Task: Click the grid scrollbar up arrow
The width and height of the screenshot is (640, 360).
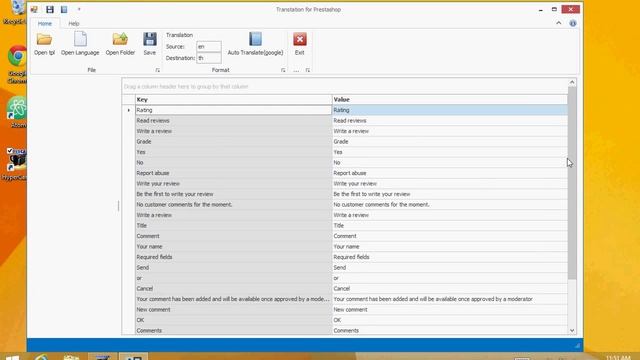Action: [x=572, y=82]
